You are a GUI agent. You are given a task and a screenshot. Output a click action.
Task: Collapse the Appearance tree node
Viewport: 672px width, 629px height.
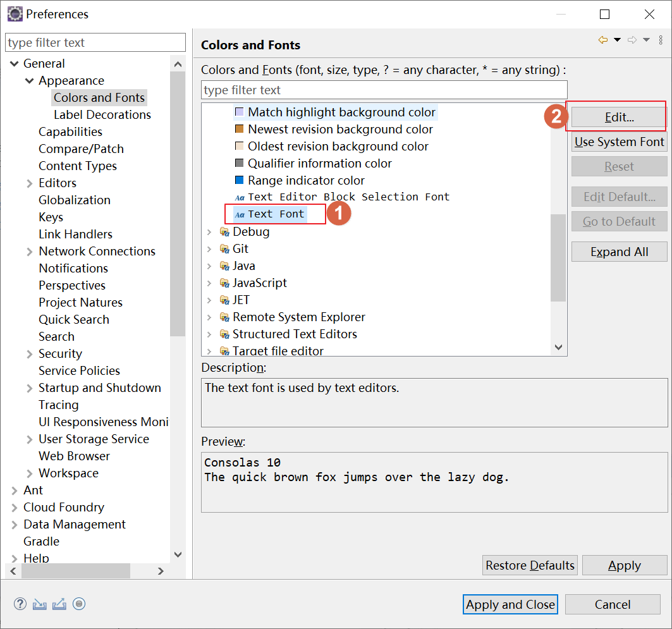point(29,81)
